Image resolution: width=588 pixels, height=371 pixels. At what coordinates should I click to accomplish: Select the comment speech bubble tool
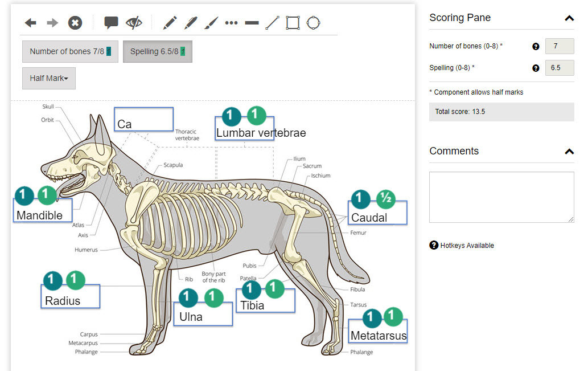tap(111, 23)
